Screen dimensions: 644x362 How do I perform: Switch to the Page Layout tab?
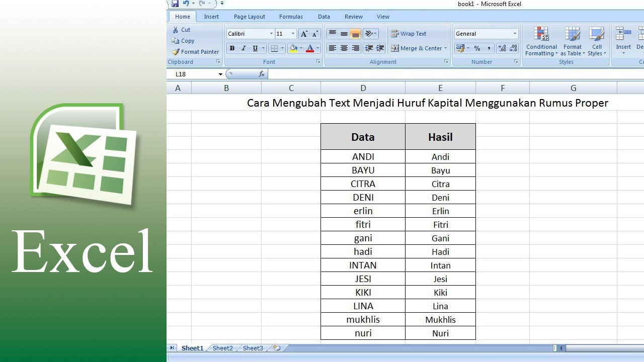click(250, 17)
